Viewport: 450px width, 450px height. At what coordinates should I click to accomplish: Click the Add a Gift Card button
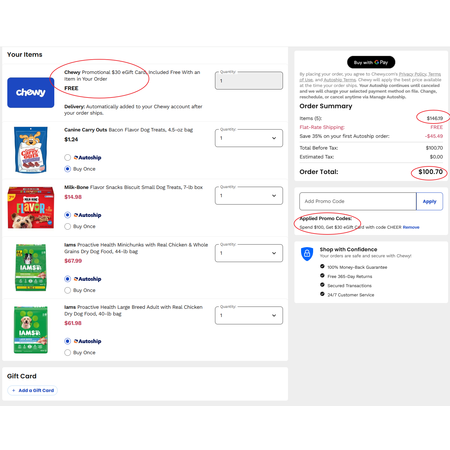click(x=33, y=390)
